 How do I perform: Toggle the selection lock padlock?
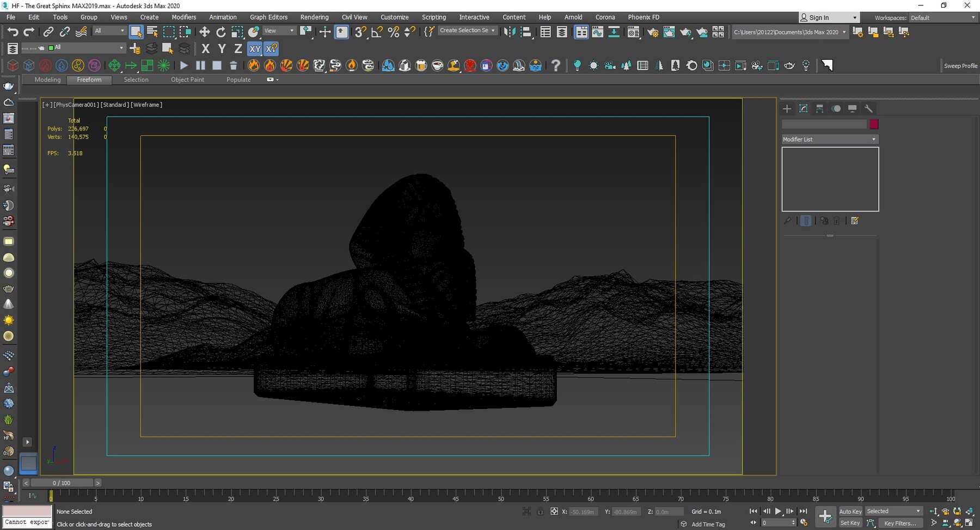540,511
